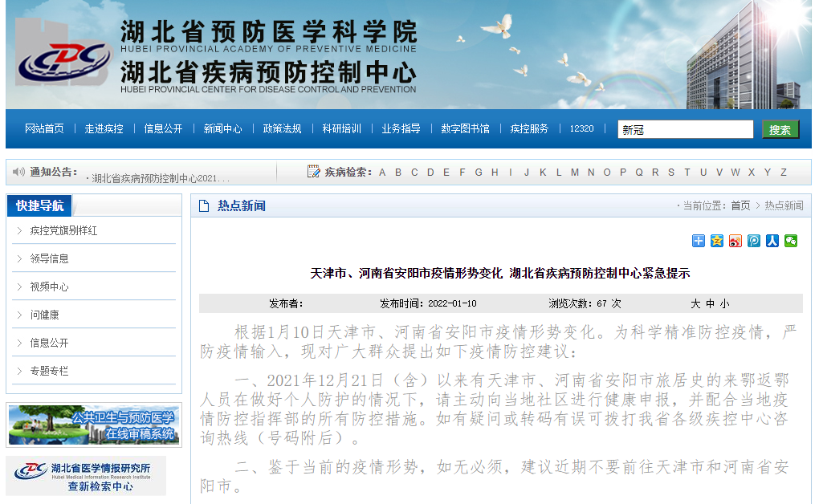
Task: Click document icon beside 热点新闻
Action: coord(204,205)
